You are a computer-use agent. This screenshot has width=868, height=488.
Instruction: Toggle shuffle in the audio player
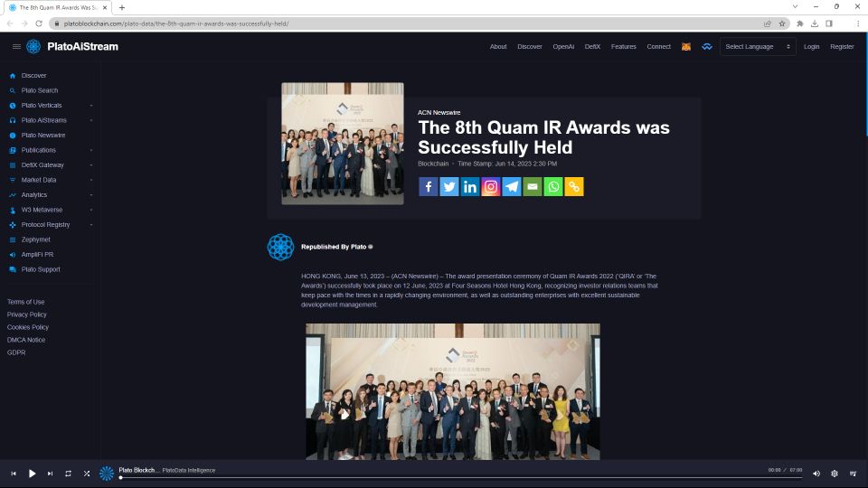point(87,474)
